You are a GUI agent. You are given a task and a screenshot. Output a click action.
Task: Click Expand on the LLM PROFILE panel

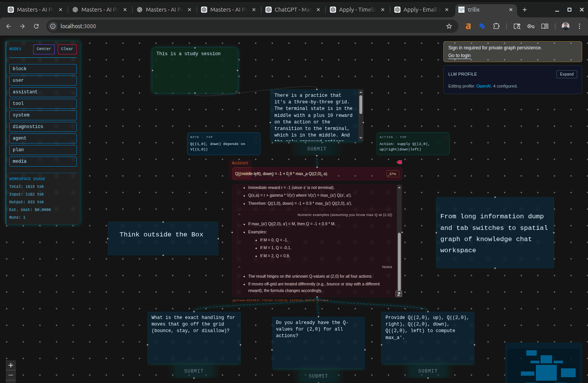click(566, 74)
